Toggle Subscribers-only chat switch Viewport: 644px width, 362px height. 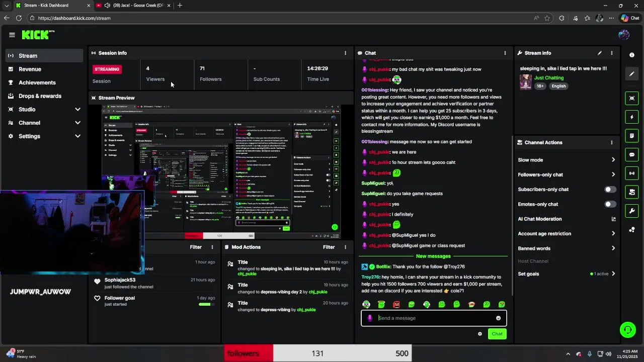[610, 190]
